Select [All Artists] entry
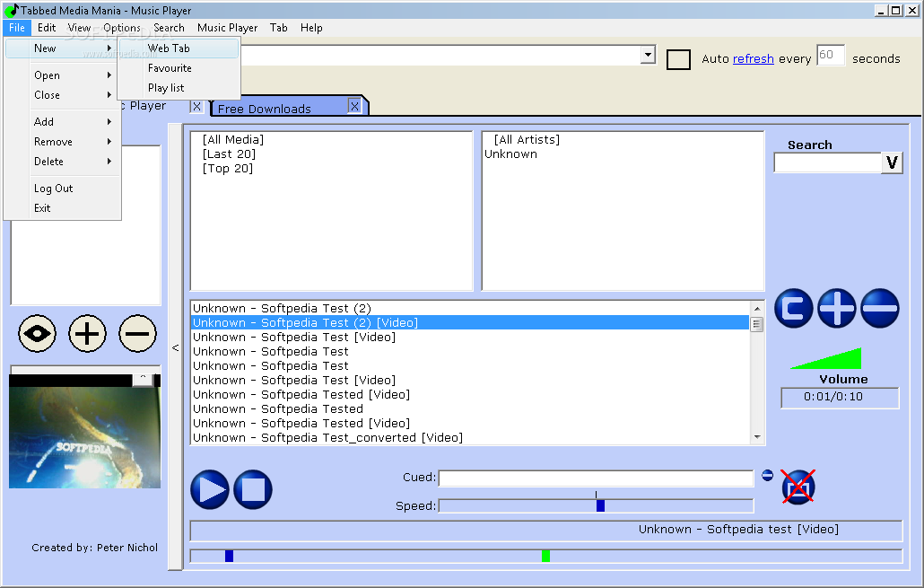 (x=527, y=140)
